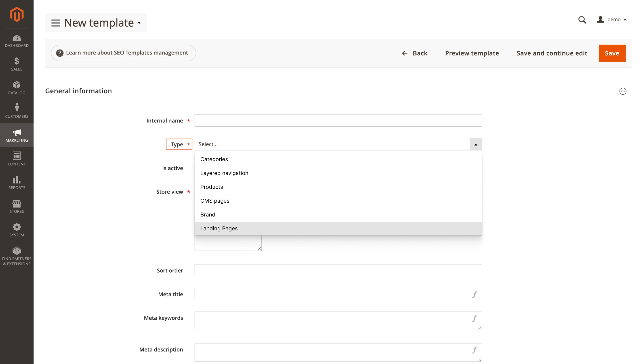The width and height of the screenshot is (643, 364).
Task: Select the Sales sidebar icon
Action: point(17,64)
